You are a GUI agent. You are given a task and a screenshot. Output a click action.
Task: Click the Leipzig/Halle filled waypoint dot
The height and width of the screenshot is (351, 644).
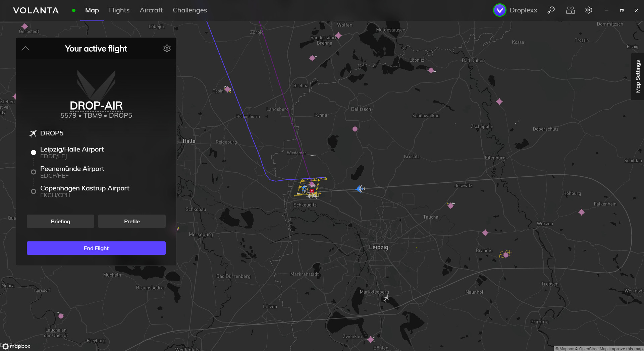pyautogui.click(x=34, y=153)
